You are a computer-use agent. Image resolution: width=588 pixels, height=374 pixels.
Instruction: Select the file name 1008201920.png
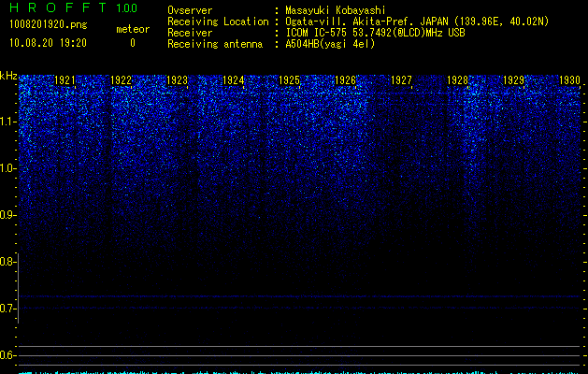tap(49, 24)
